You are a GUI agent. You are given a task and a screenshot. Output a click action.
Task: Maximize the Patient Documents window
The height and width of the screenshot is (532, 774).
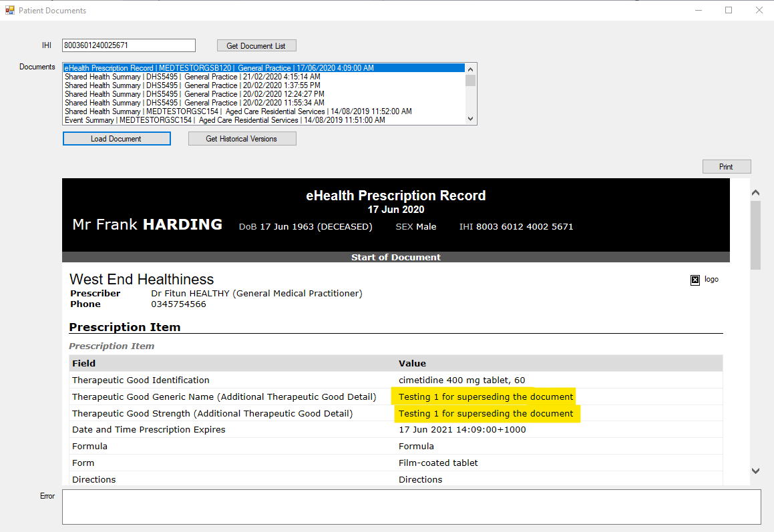point(729,10)
